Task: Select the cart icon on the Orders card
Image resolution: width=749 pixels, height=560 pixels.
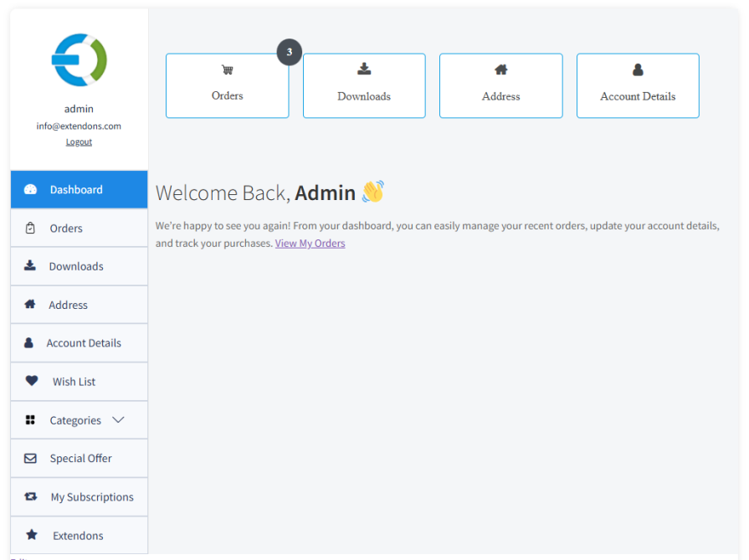Action: click(227, 71)
